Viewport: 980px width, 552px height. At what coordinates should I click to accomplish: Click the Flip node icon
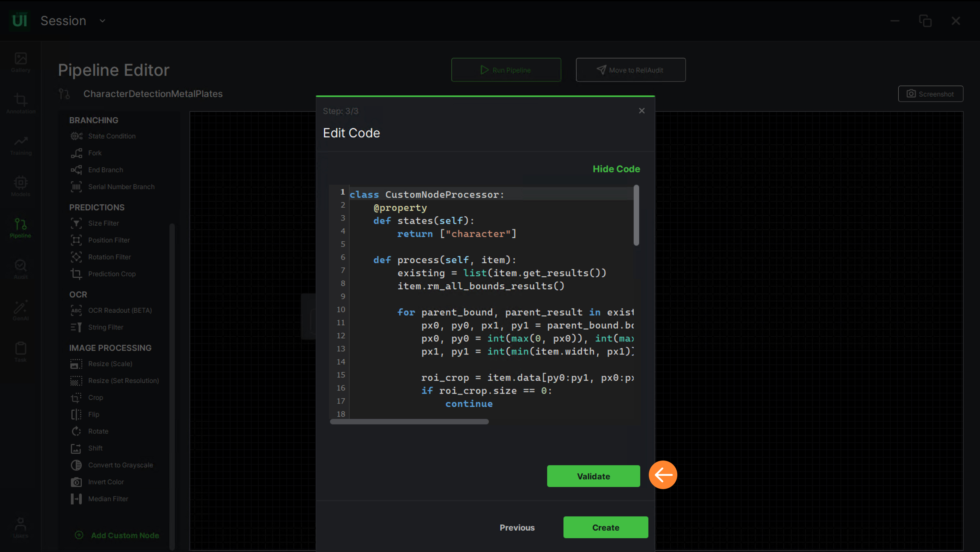[76, 414]
